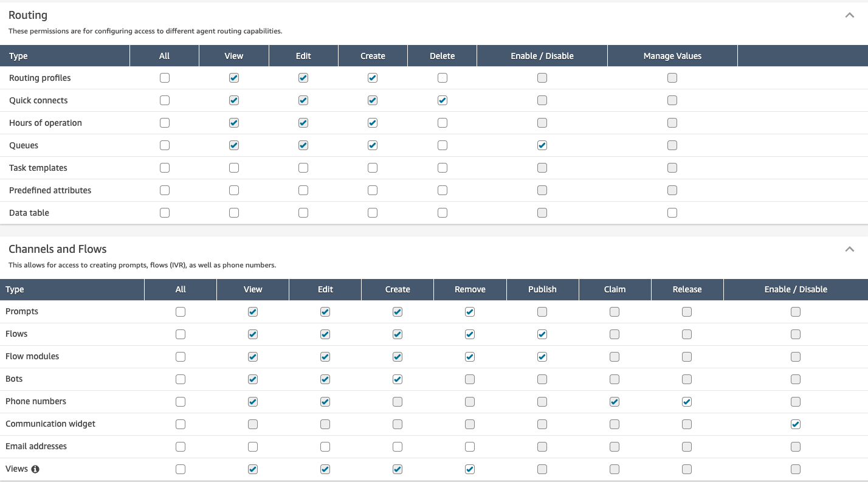Enable Delete permission for Routing profiles

point(443,78)
